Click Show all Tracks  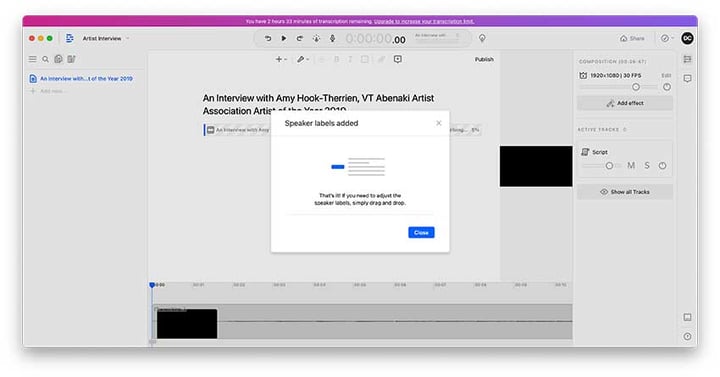click(x=625, y=192)
